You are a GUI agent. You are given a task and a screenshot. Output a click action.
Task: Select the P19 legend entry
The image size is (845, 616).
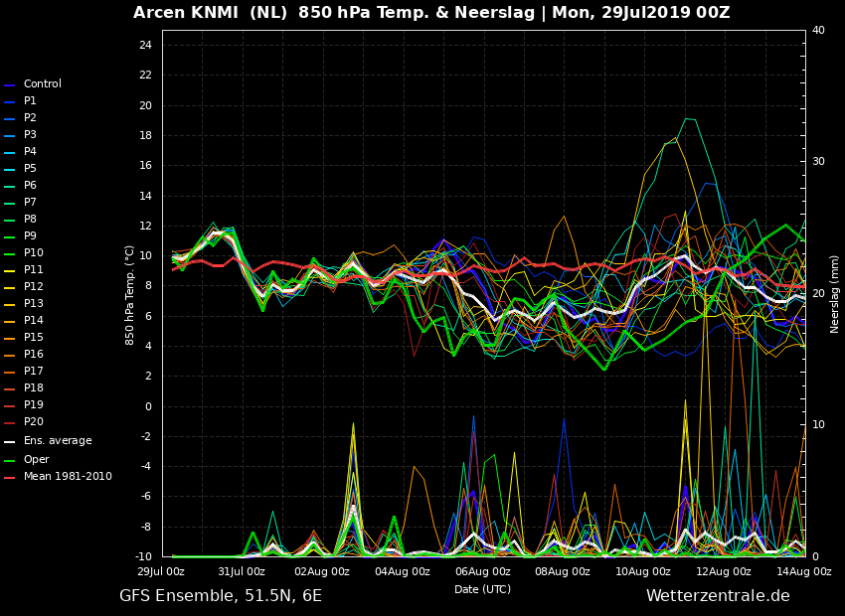click(34, 404)
